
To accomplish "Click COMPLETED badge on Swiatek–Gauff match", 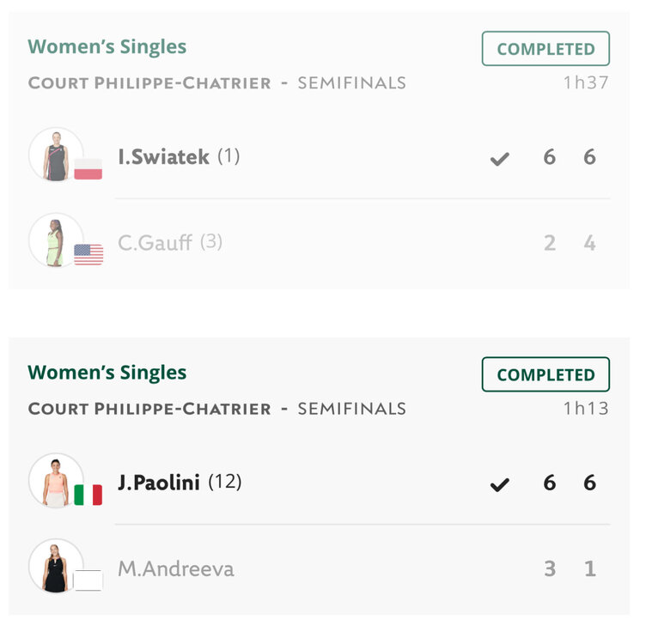I will click(x=545, y=49).
